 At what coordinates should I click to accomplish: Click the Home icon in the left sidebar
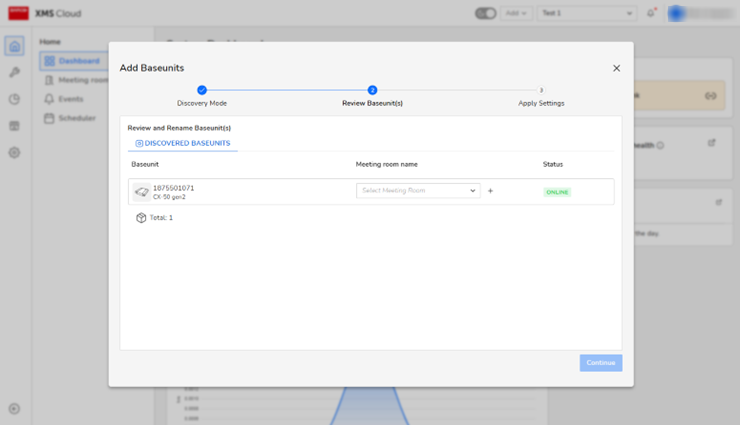(14, 46)
